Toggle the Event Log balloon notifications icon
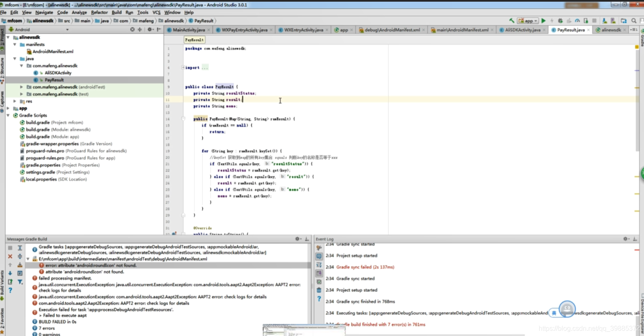The height and width of the screenshot is (336, 644). click(x=319, y=256)
